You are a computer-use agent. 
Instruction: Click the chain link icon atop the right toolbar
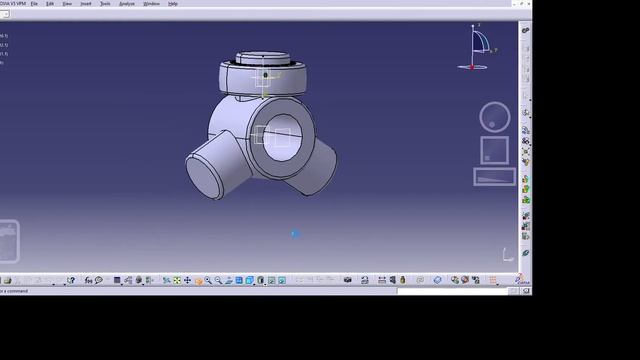point(526,30)
